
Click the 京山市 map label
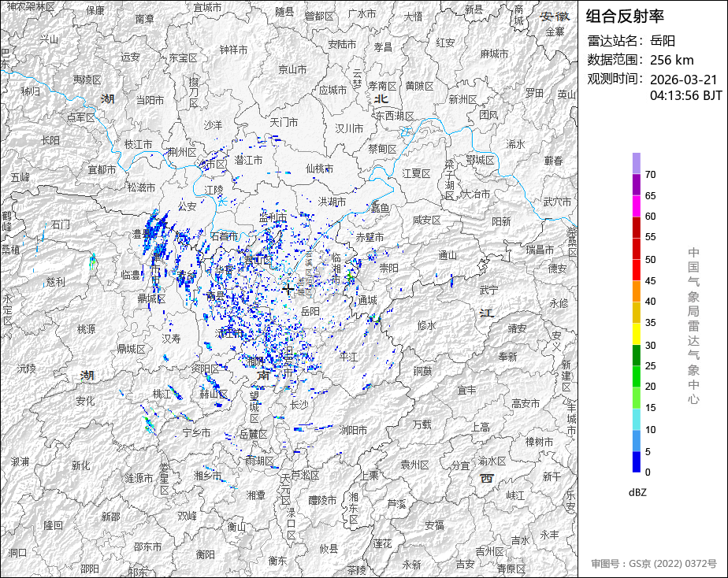pyautogui.click(x=292, y=69)
